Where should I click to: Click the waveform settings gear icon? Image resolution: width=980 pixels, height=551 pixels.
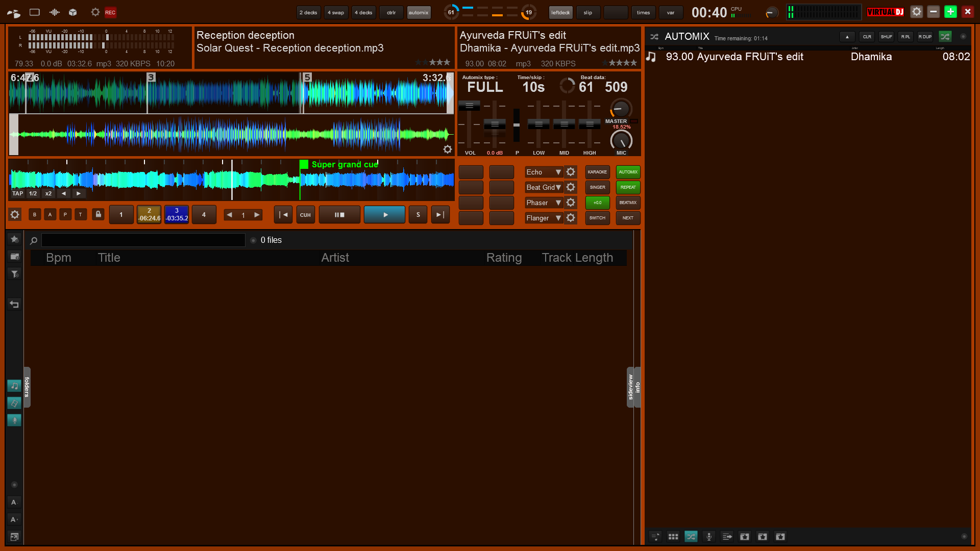pyautogui.click(x=447, y=149)
